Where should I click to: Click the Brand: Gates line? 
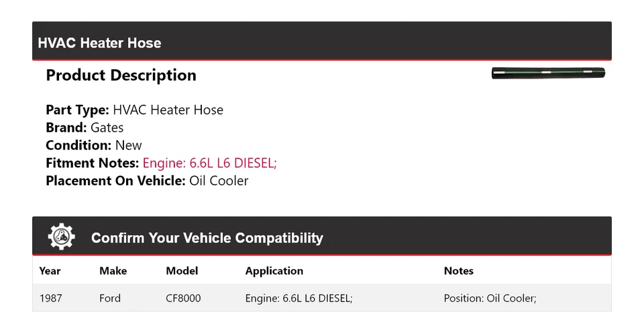[x=85, y=128]
